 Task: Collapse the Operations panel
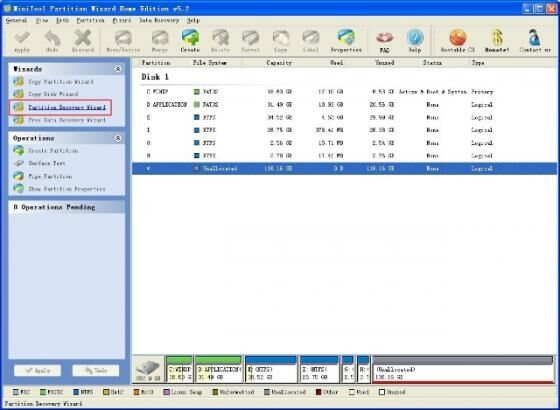tap(118, 138)
